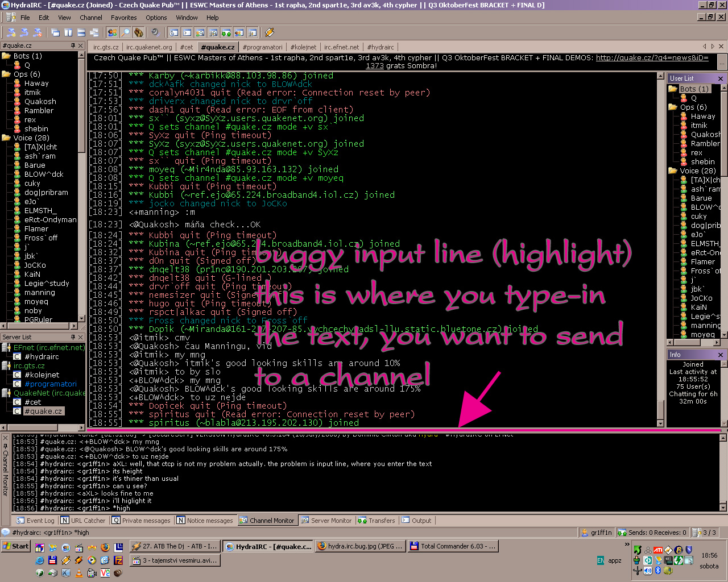
Task: Open the Favorites menu
Action: click(x=124, y=18)
